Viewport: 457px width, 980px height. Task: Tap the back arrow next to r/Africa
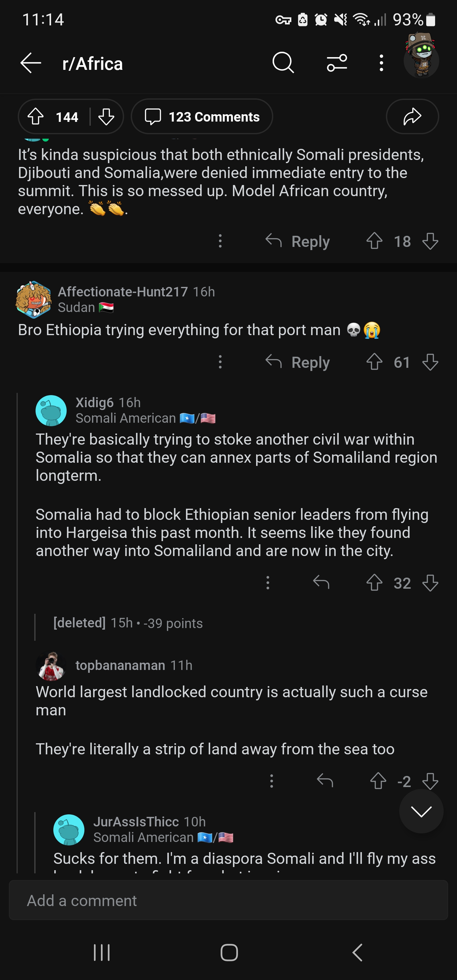(x=31, y=63)
